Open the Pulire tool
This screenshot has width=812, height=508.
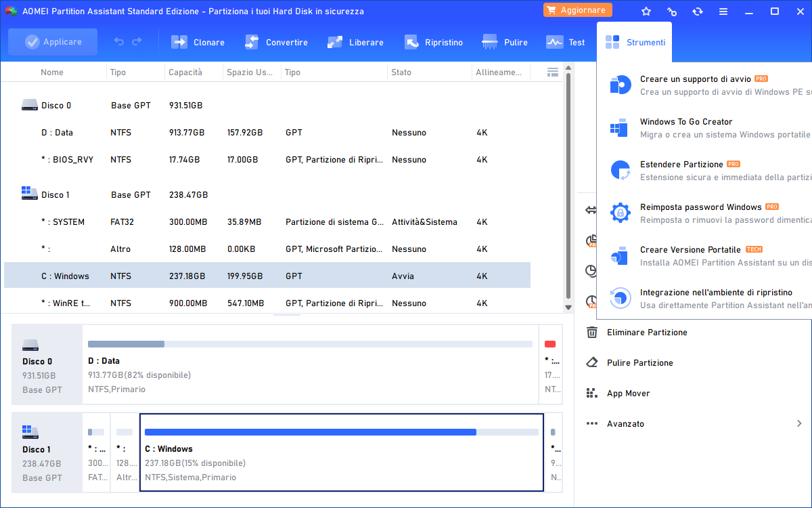505,42
